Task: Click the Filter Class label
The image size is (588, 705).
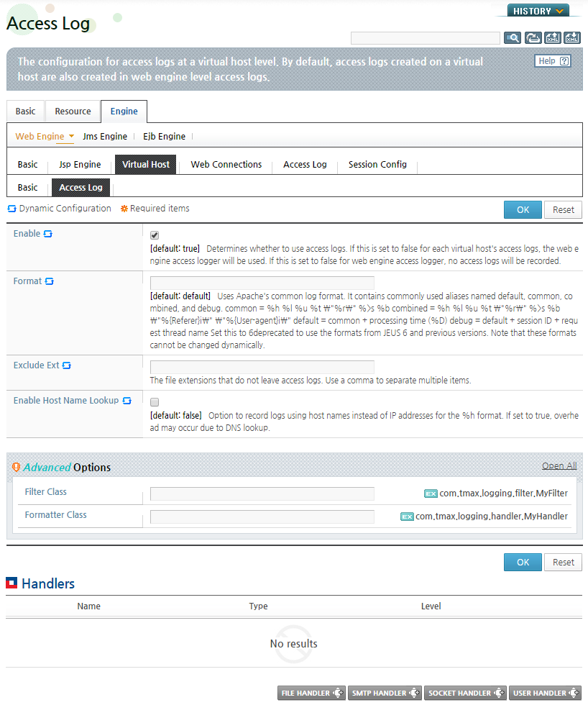Action: click(45, 491)
